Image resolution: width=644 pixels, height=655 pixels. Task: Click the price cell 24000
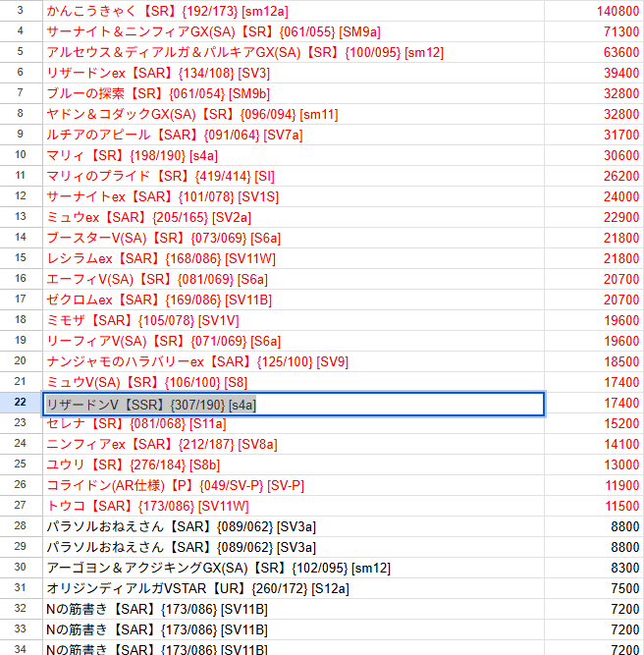594,196
